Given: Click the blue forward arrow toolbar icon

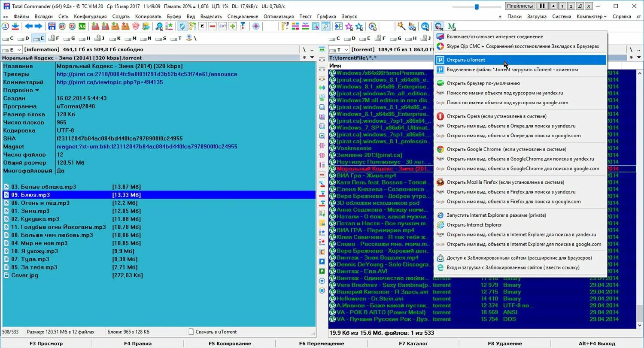Looking at the screenshot, I should coord(38,26).
